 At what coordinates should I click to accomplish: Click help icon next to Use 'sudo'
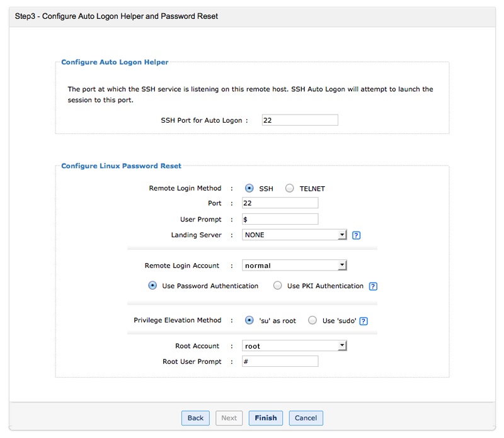[364, 321]
